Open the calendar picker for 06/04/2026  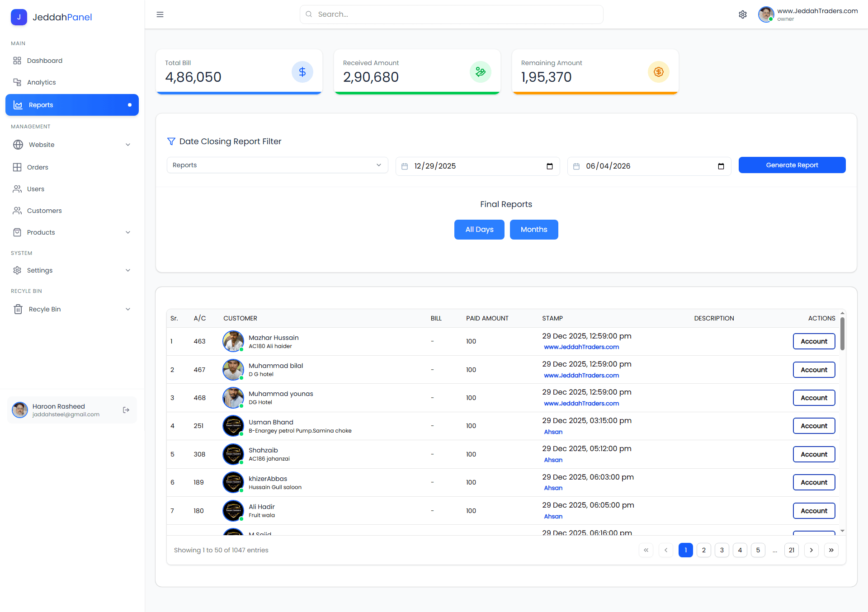[x=721, y=166]
